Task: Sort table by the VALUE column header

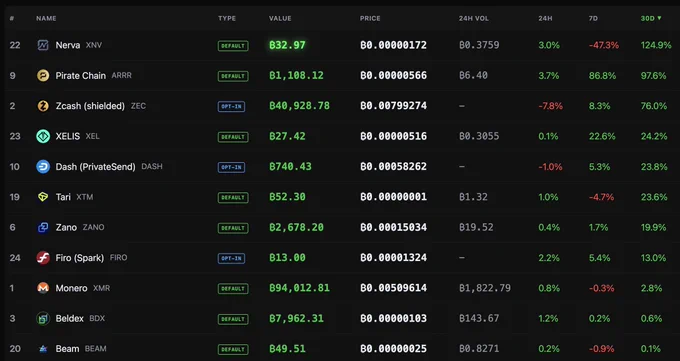Action: pos(280,18)
